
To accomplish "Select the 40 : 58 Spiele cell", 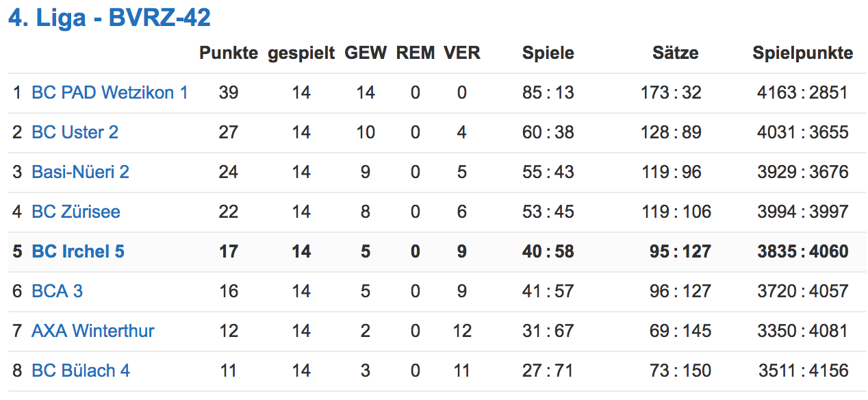I will (548, 251).
